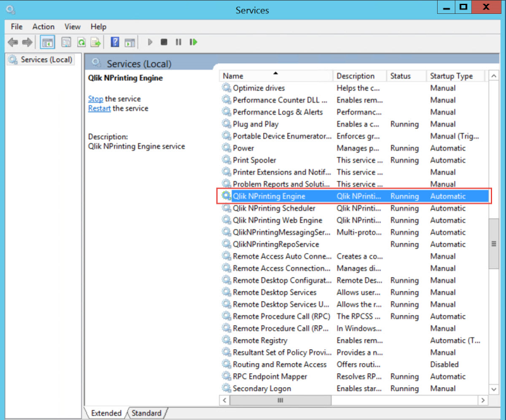Viewport: 506px width, 420px height.
Task: Switch to the Standard tab
Action: click(x=146, y=413)
